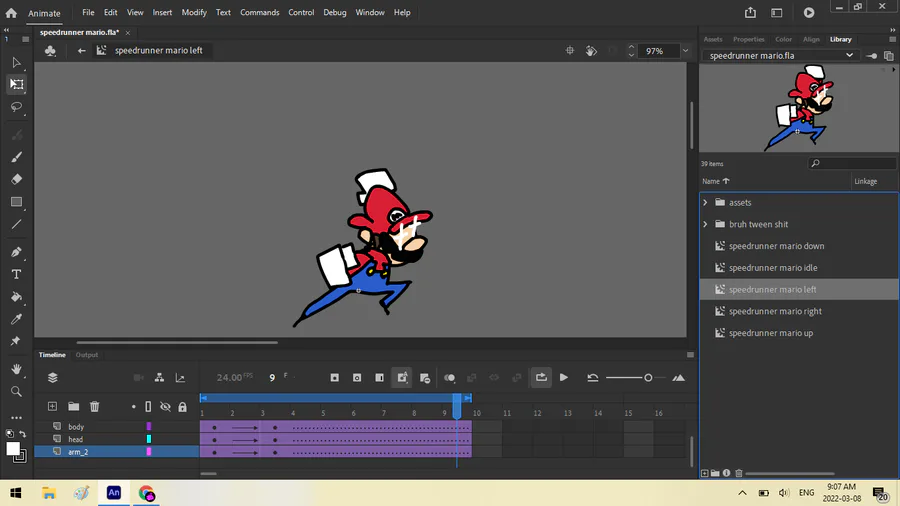Select the Line tool
The height and width of the screenshot is (506, 900).
coord(16,224)
